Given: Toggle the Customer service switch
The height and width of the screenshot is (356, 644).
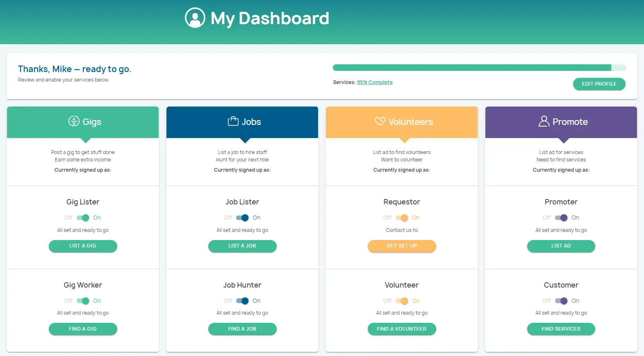Looking at the screenshot, I should [x=561, y=301].
